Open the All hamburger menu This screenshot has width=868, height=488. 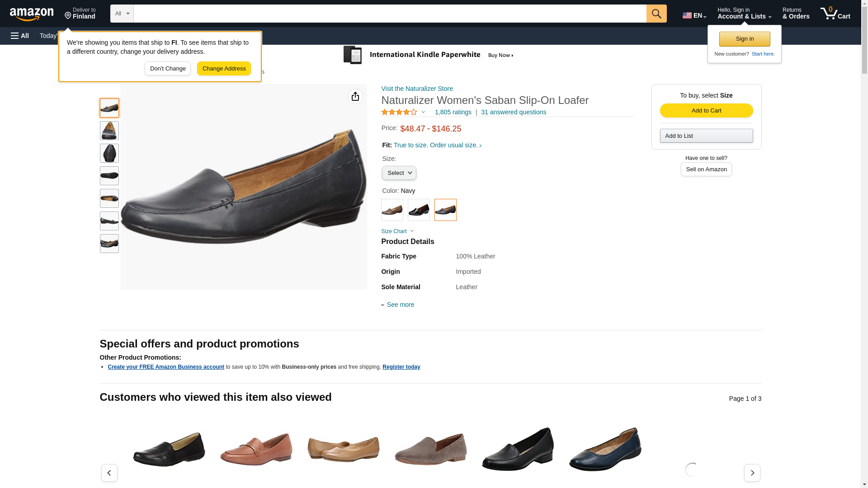(20, 36)
